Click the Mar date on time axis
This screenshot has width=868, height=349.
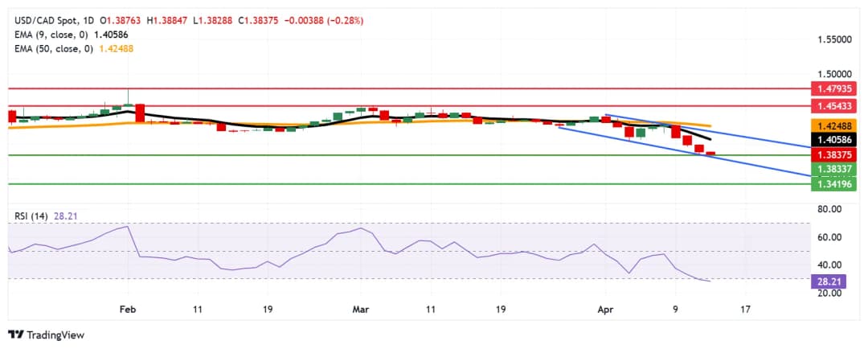(x=358, y=308)
